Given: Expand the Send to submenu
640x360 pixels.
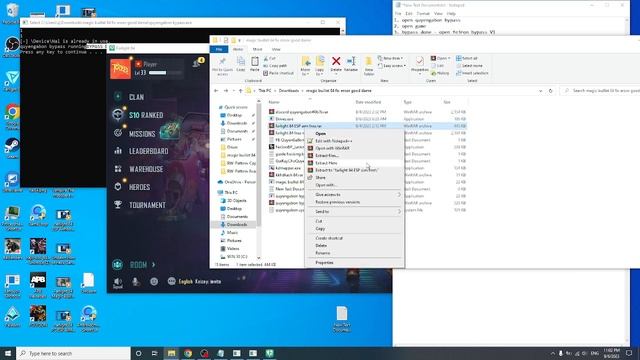Looking at the screenshot, I should pos(354,211).
